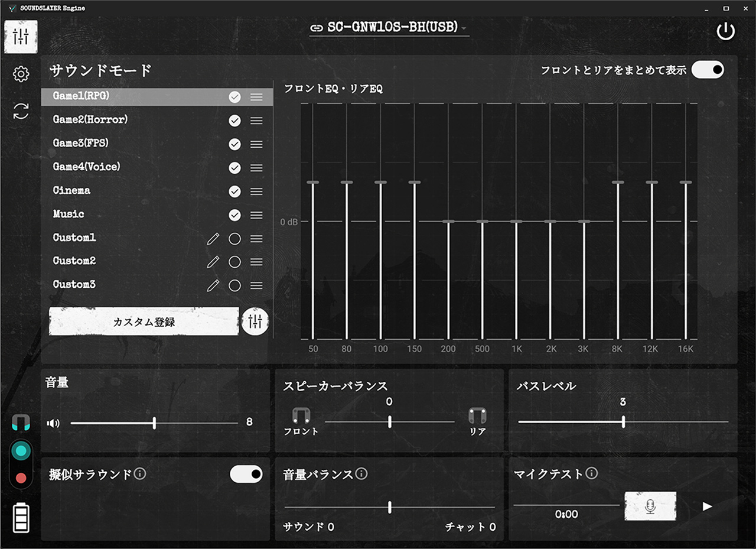Click the sync refresh arrows icon
Viewport: 756px width, 549px height.
[21, 111]
